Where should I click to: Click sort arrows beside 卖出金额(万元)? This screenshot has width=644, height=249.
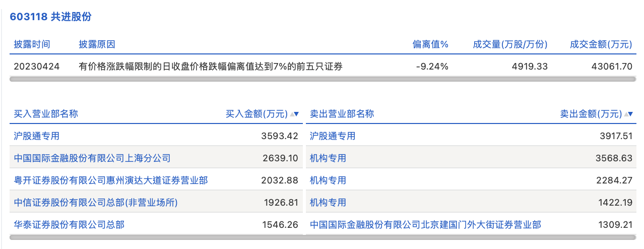pyautogui.click(x=629, y=114)
